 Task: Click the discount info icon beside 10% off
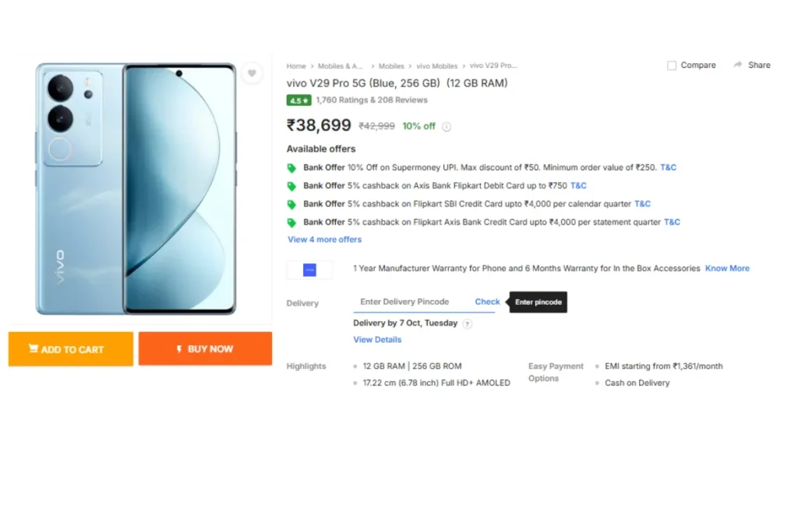[447, 127]
